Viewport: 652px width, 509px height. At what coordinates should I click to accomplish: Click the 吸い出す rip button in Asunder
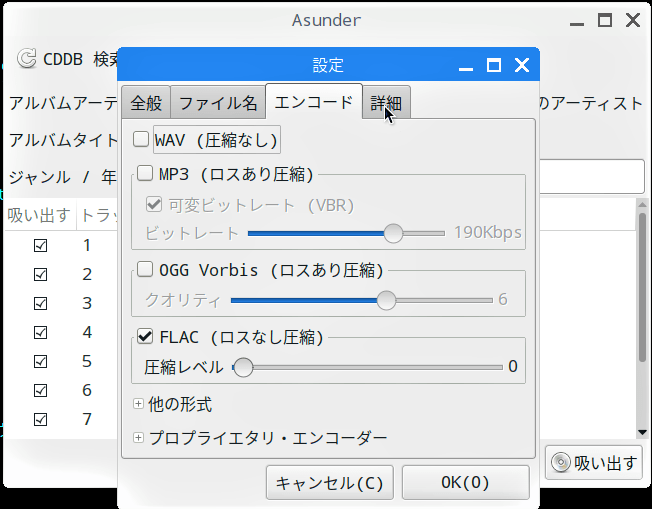[594, 462]
